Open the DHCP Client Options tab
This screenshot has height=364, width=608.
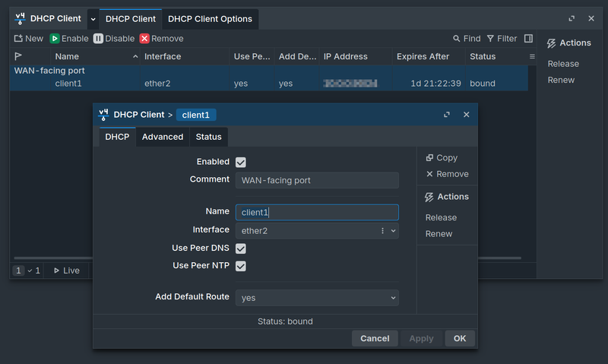coord(210,19)
